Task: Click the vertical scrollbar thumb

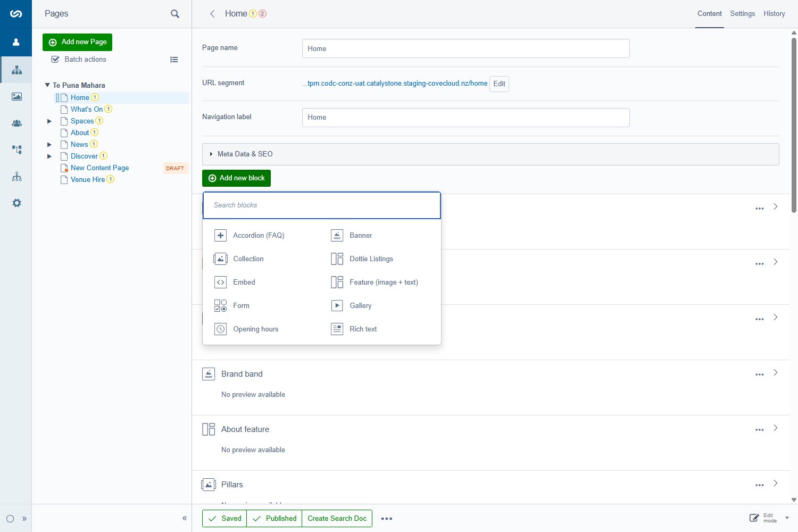Action: point(794,125)
